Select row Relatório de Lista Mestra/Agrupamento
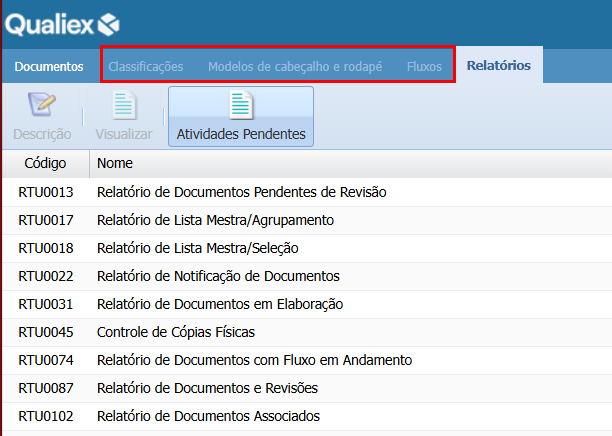The width and height of the screenshot is (612, 436). [215, 220]
